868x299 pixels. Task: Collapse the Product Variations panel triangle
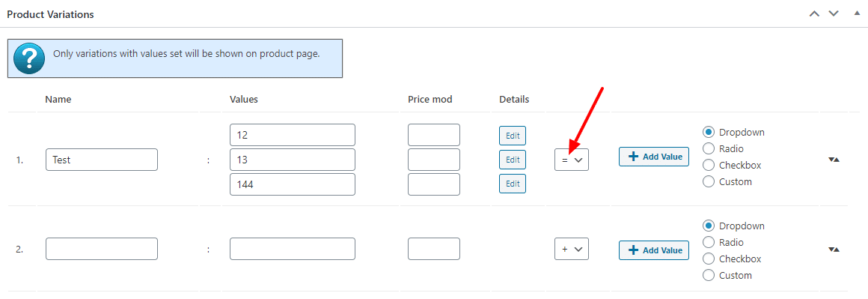[857, 13]
